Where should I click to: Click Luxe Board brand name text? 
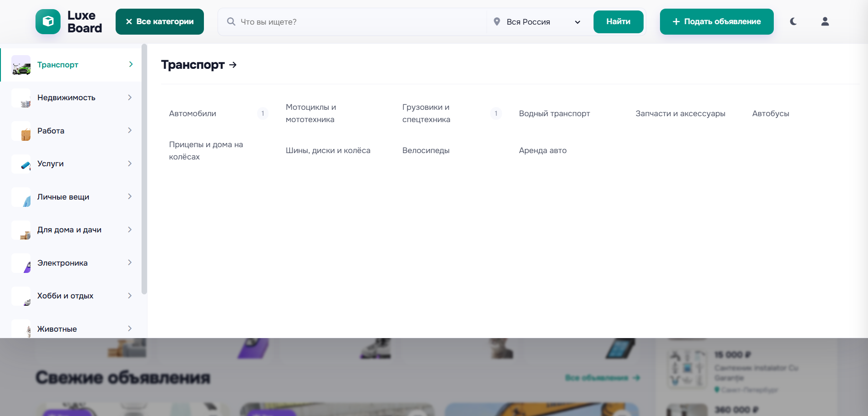[85, 21]
